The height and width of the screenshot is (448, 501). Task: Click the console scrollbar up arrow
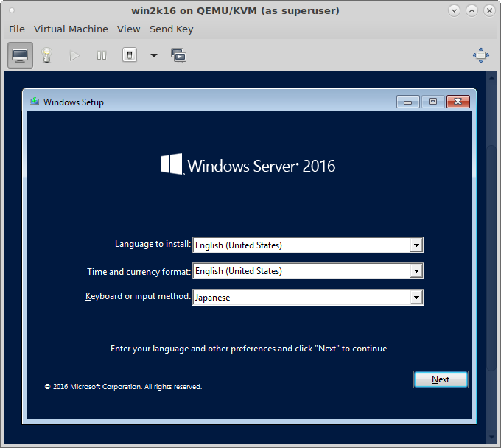point(491,78)
